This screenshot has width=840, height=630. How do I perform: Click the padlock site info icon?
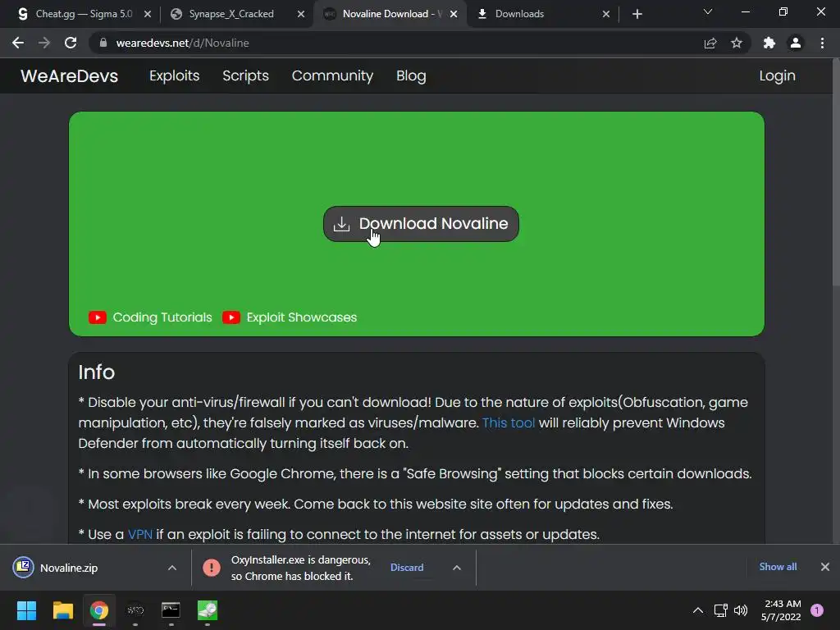(103, 43)
